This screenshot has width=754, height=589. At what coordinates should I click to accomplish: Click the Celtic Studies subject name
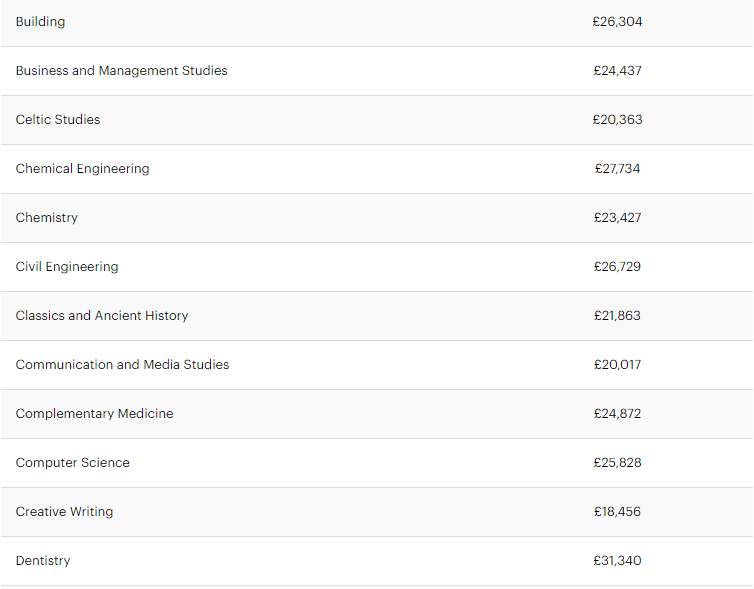[58, 120]
